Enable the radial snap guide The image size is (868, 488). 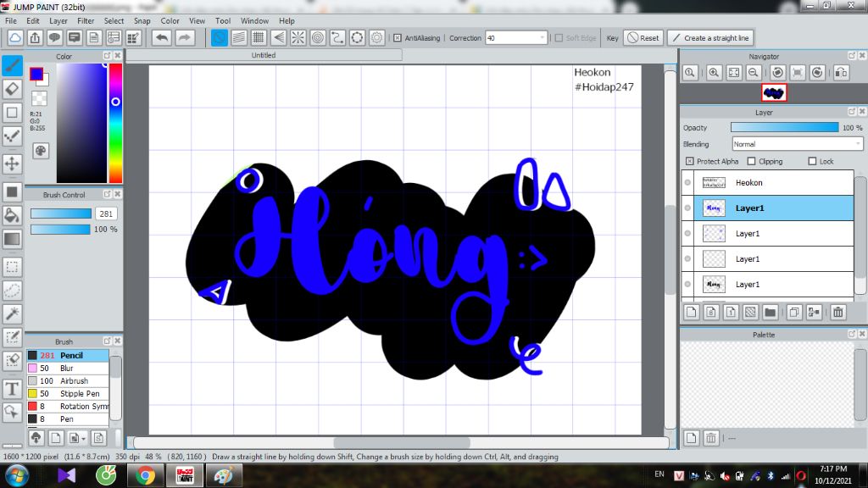click(298, 37)
